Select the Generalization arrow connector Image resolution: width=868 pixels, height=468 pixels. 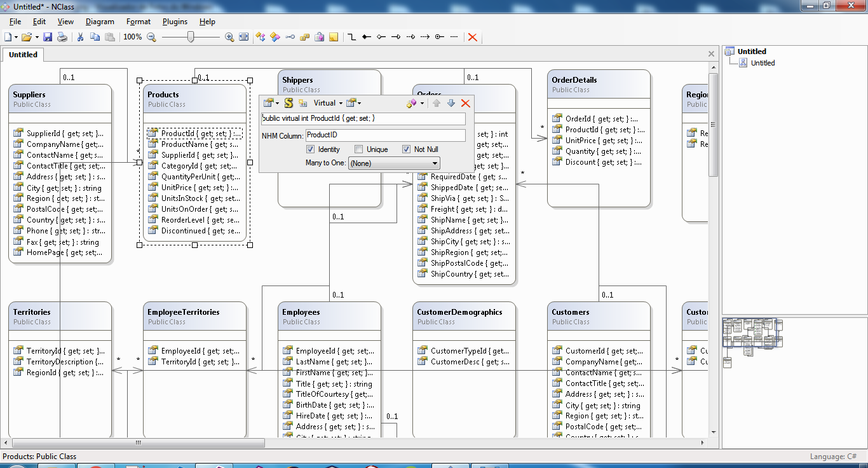click(396, 37)
